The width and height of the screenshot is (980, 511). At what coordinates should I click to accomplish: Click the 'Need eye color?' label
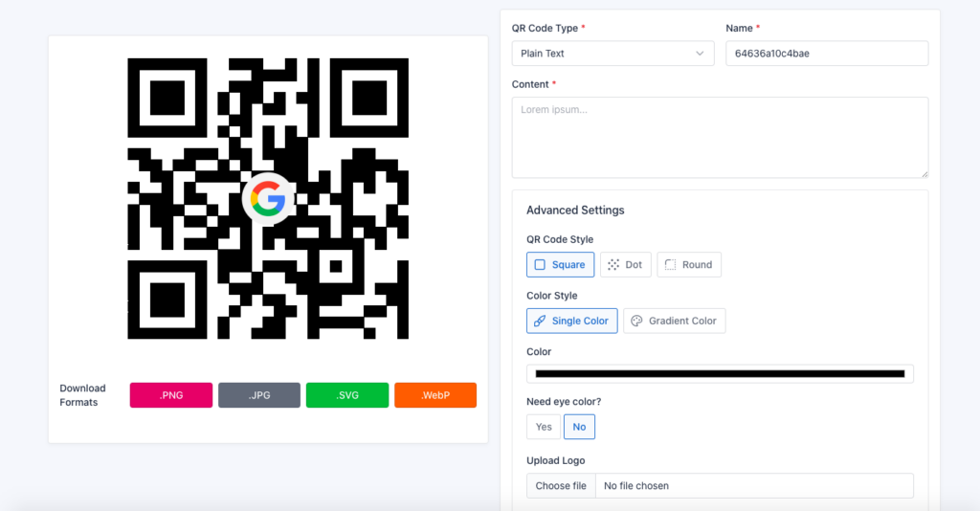[x=564, y=402]
